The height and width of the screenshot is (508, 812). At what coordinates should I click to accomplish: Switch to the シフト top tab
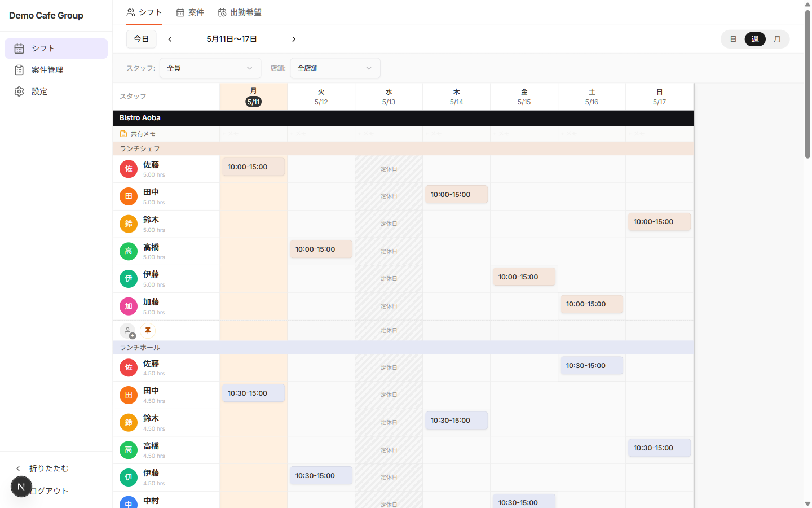click(x=144, y=12)
